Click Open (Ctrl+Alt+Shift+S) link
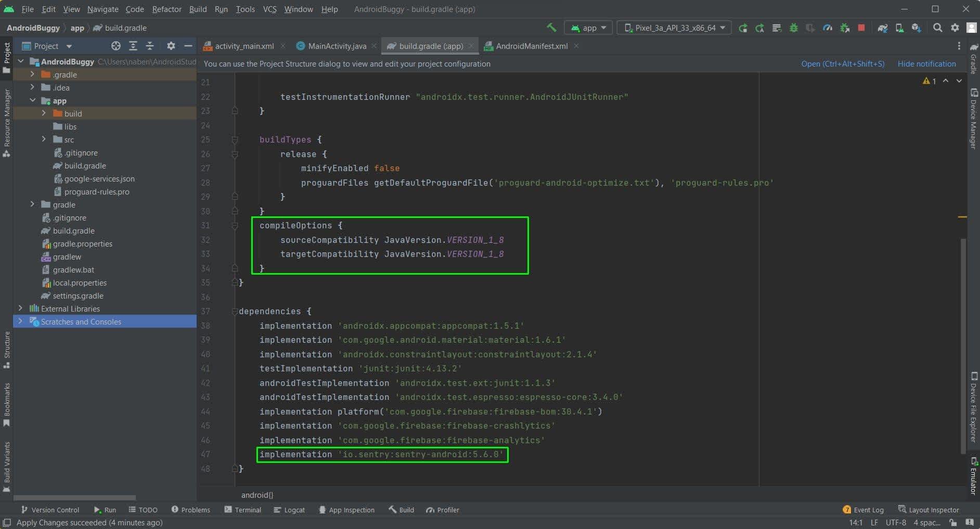The image size is (980, 529). point(842,64)
